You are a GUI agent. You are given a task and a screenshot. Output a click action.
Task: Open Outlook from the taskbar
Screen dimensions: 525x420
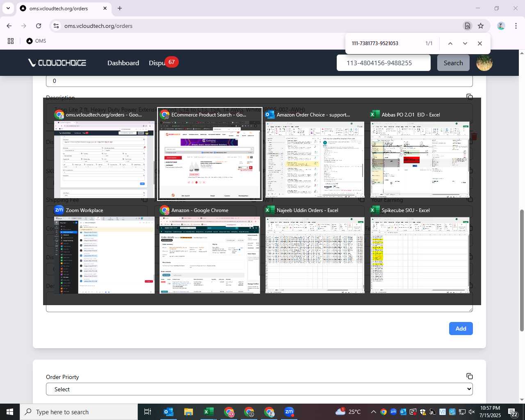(169, 412)
